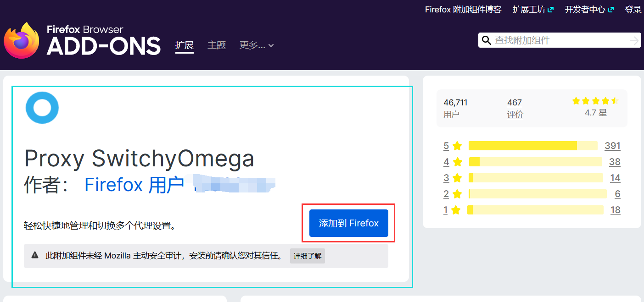
Task: Click the 1-star rating bar
Action: [x=535, y=210]
